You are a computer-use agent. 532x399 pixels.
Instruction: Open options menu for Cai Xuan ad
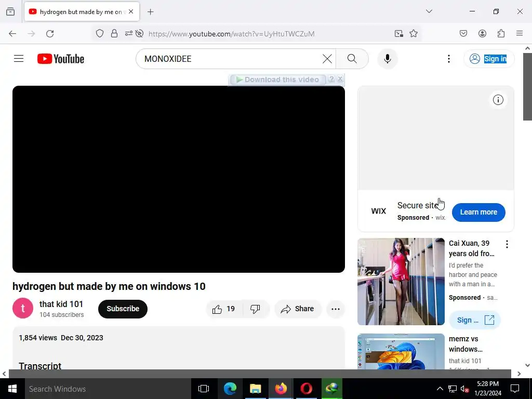[x=507, y=244]
